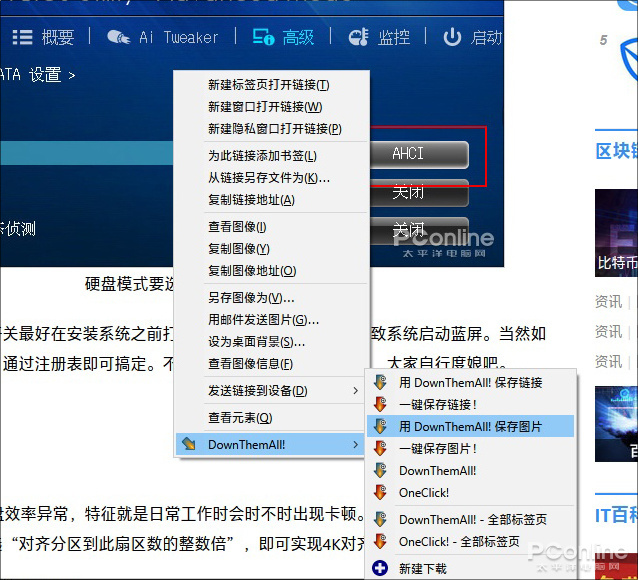Select the OneClick! label
638x580 pixels.
coord(424,492)
